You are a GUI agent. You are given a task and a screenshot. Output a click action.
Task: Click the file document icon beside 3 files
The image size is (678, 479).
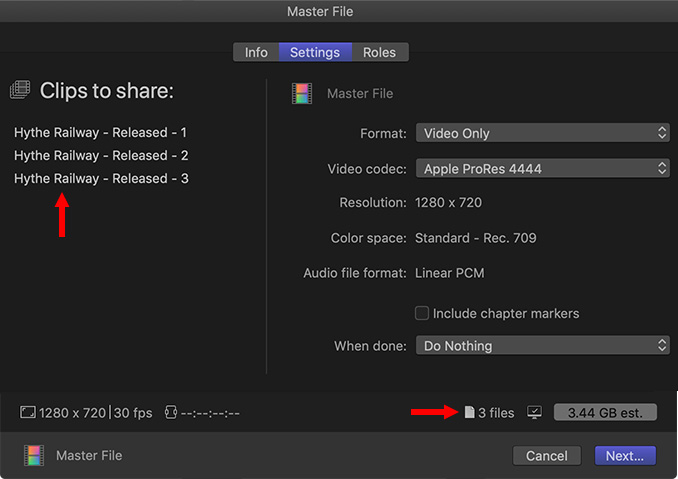[469, 412]
